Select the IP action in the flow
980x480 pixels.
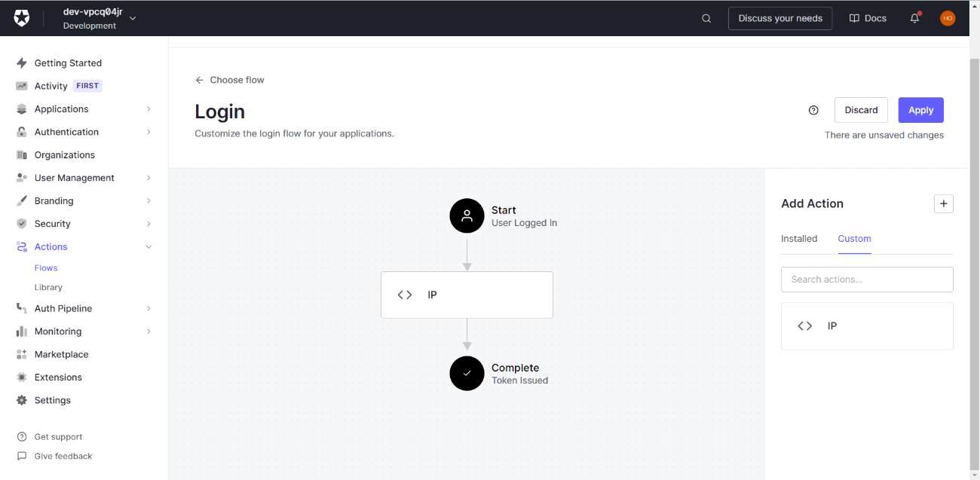point(467,295)
